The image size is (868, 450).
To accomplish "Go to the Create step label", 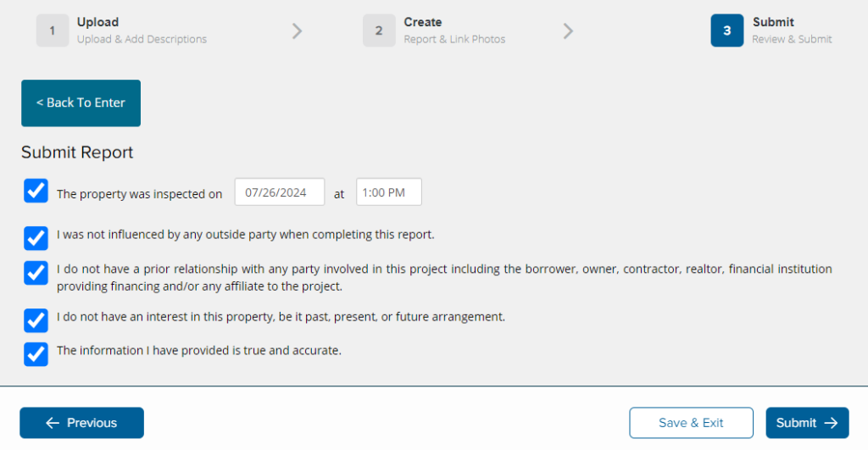I will 422,22.
